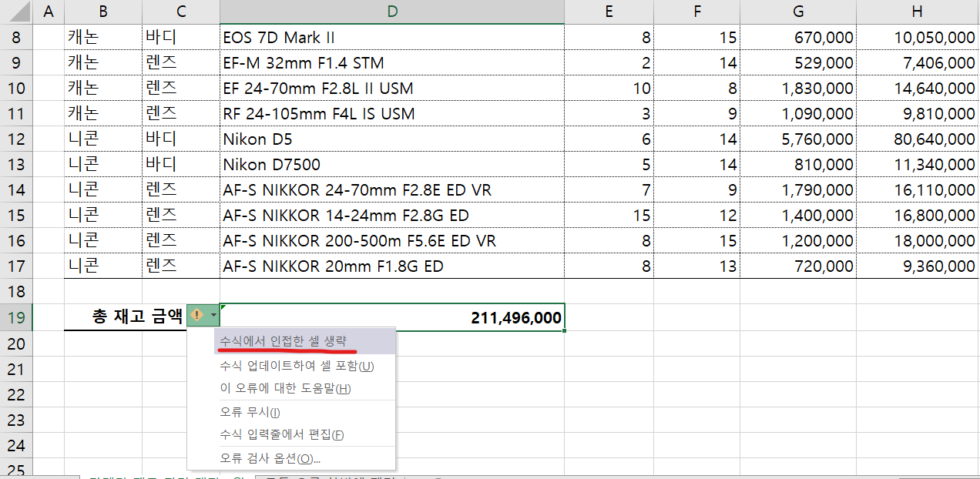
Task: Click value 18,000,000 in row 16
Action: [x=918, y=240]
